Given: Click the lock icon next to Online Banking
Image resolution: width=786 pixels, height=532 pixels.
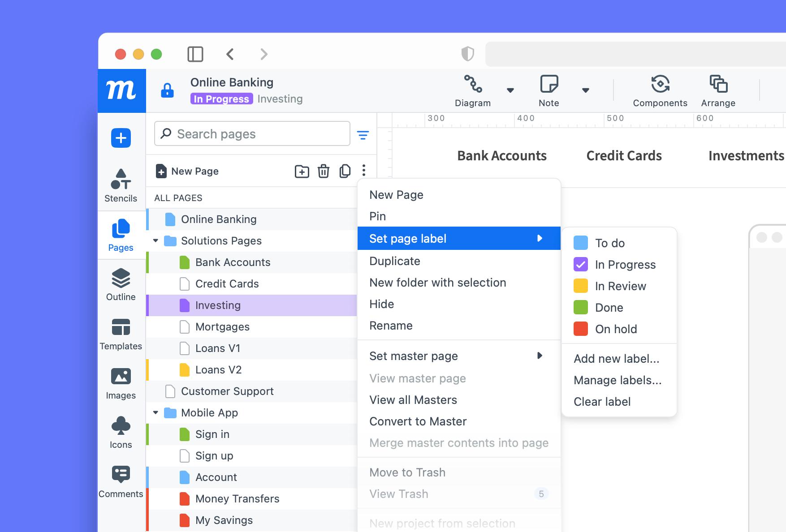Looking at the screenshot, I should point(168,90).
